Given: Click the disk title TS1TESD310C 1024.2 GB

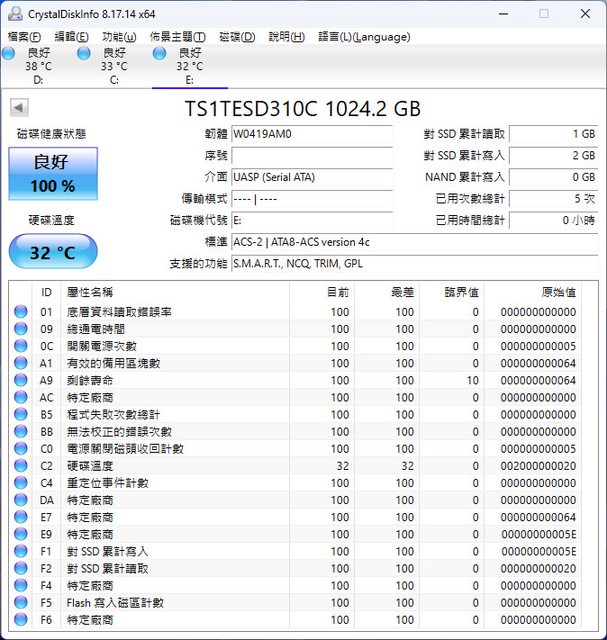Looking at the screenshot, I should 302,109.
